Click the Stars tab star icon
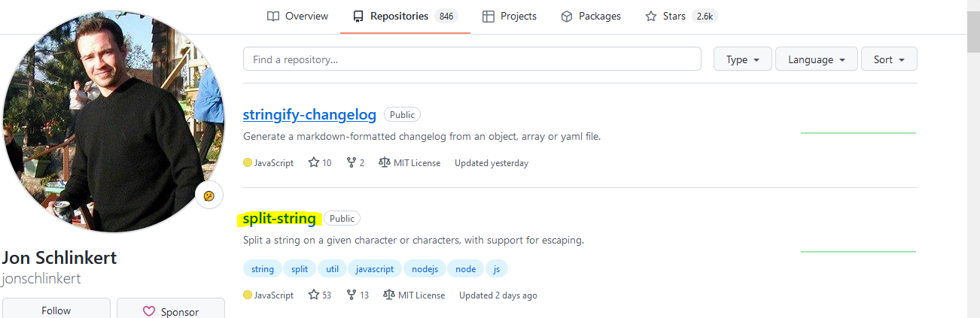 coord(651,16)
